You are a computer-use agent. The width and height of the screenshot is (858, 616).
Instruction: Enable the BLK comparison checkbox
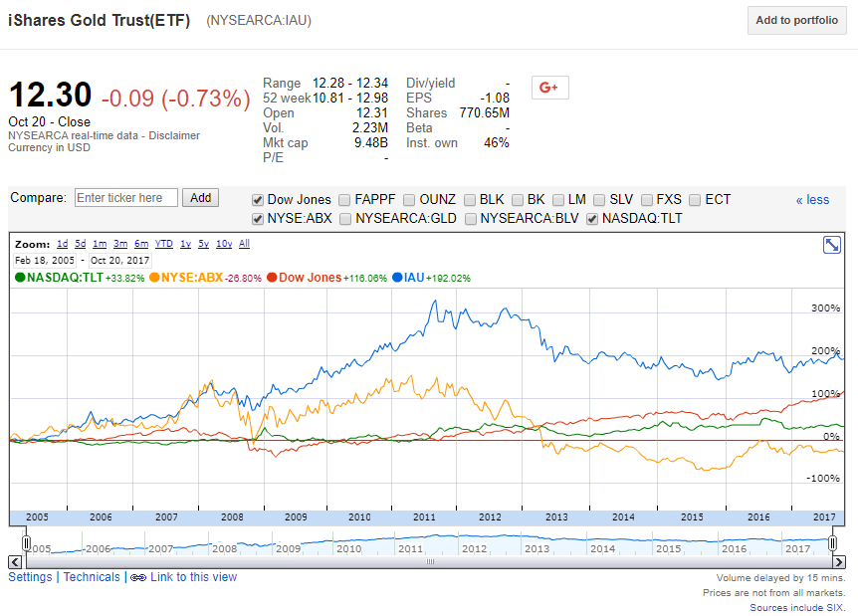click(470, 200)
